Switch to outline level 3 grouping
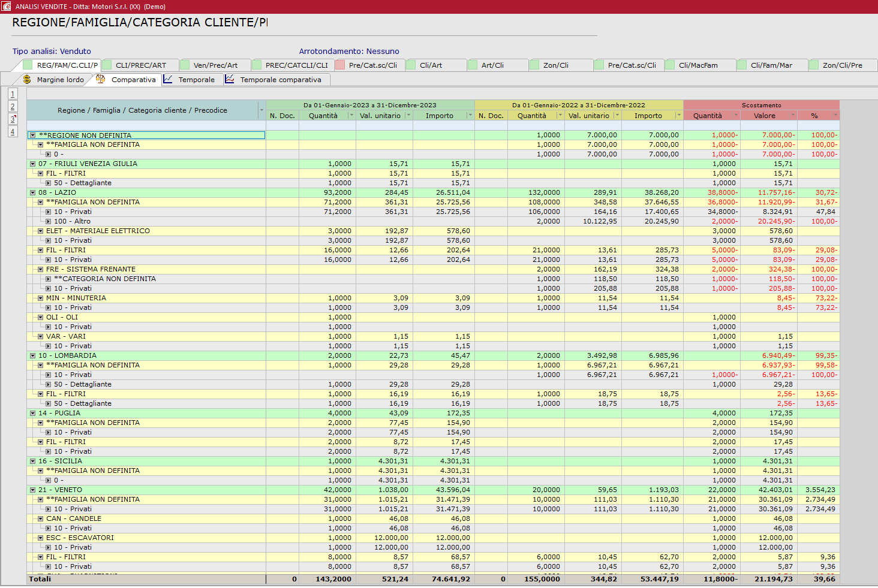878x588 pixels. click(x=13, y=119)
